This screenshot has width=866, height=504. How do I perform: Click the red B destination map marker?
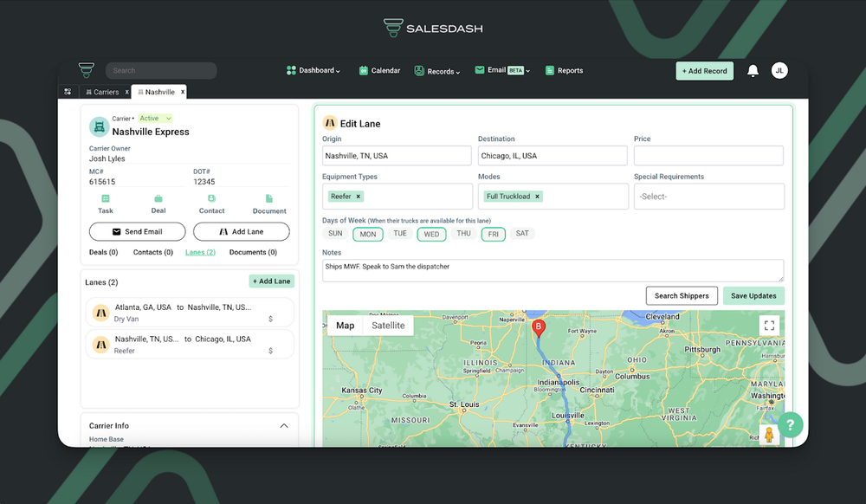pos(539,328)
